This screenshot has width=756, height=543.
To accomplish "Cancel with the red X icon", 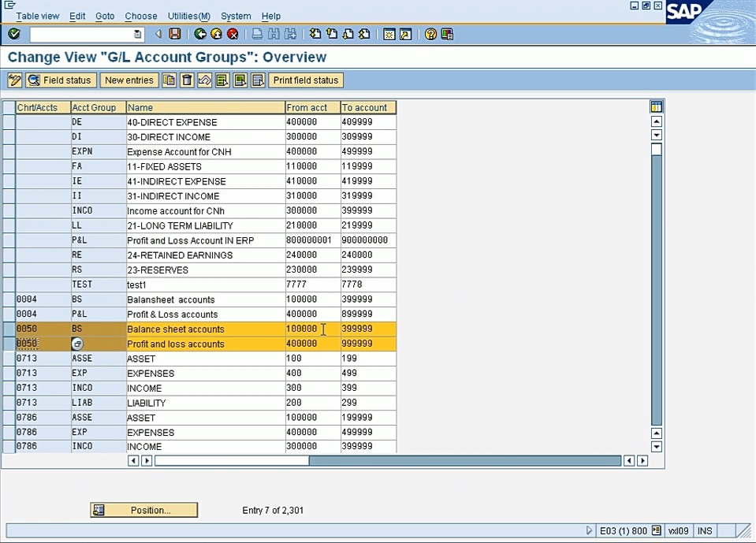I will click(x=233, y=34).
